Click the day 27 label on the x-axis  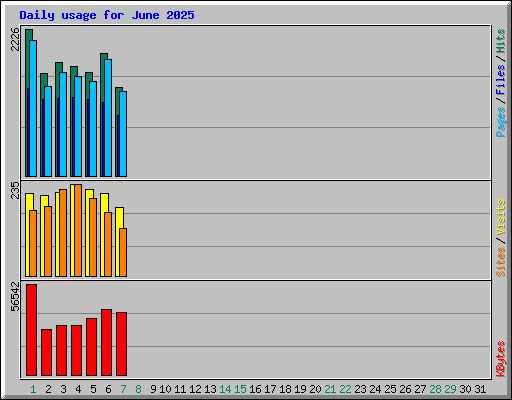[x=420, y=389]
